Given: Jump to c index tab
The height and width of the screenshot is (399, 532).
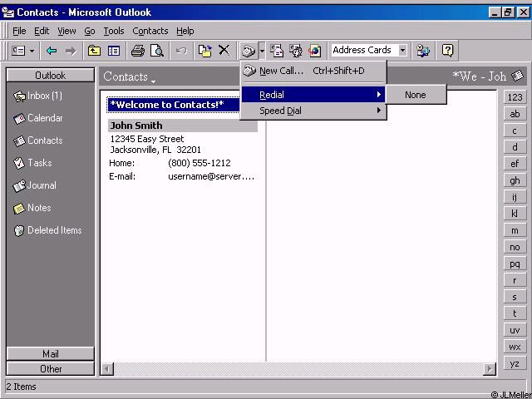Looking at the screenshot, I should (x=515, y=131).
